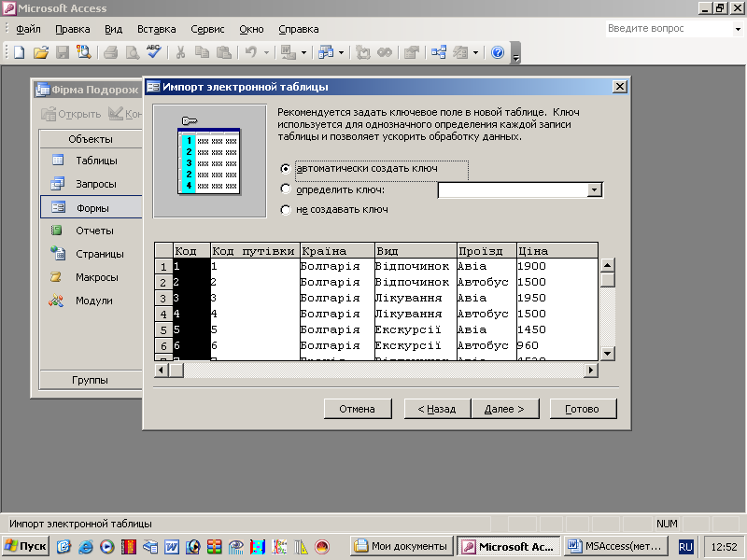Switch to Мои документы taskbar window

[x=402, y=546]
